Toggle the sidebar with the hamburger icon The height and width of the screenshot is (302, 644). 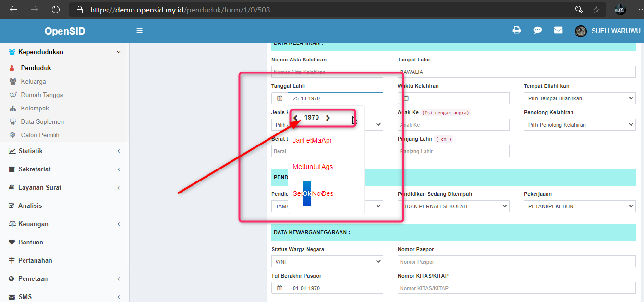pyautogui.click(x=140, y=31)
